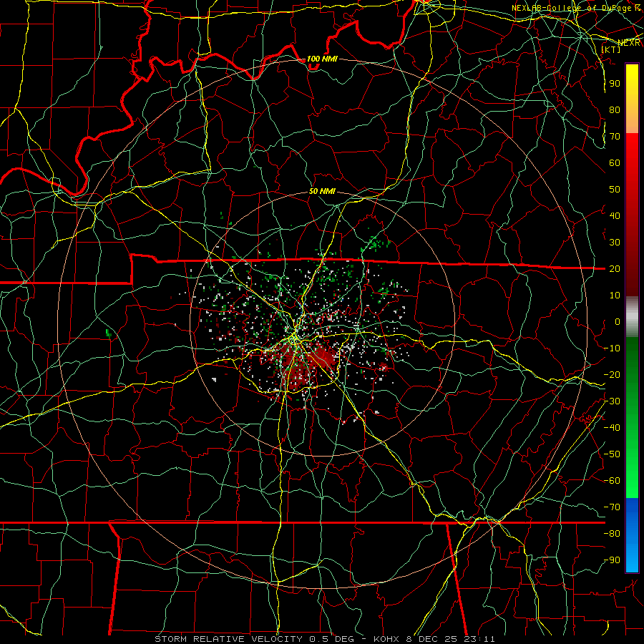Click the 0 value on the velocity scale
This screenshot has height=644, width=644.
click(x=618, y=322)
